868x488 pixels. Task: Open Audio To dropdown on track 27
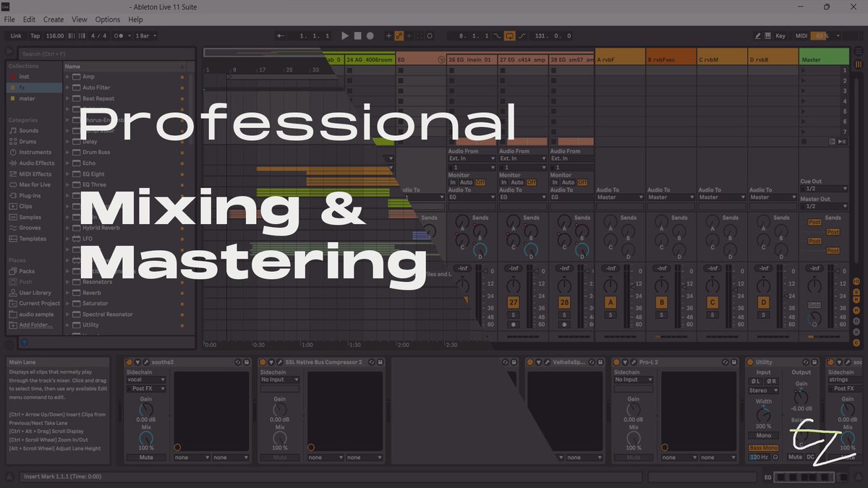[x=523, y=197]
